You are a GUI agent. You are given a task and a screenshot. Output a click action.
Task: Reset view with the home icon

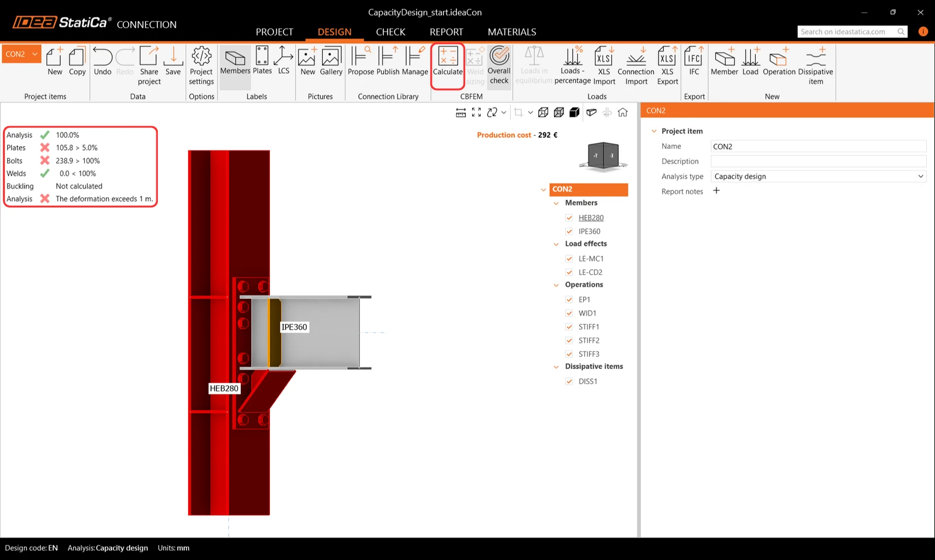click(x=623, y=112)
